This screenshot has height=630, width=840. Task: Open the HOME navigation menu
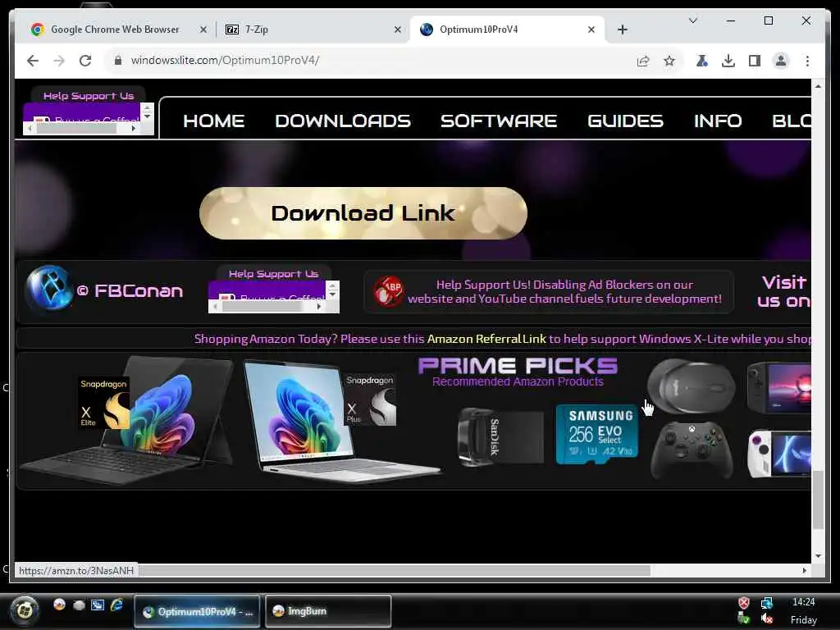(214, 121)
